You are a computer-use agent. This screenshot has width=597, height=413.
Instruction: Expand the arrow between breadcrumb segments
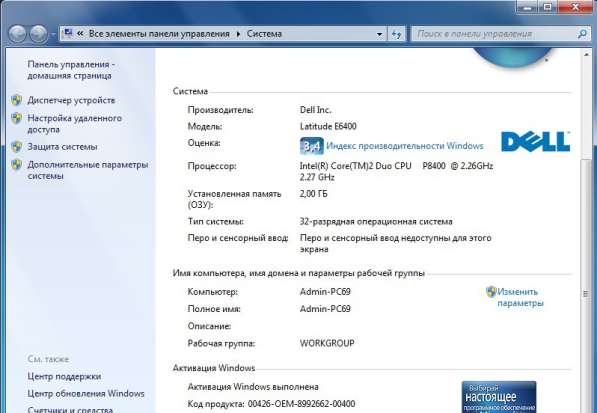coord(238,34)
